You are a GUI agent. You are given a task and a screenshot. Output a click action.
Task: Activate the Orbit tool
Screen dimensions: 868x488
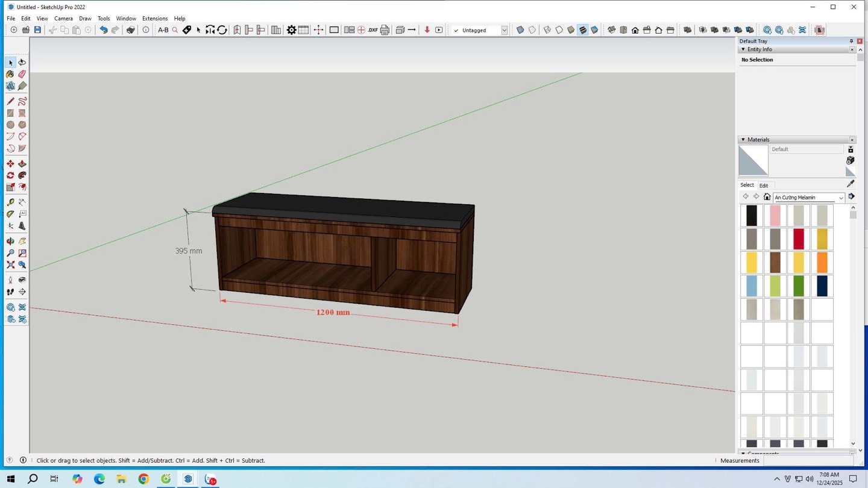(x=10, y=241)
